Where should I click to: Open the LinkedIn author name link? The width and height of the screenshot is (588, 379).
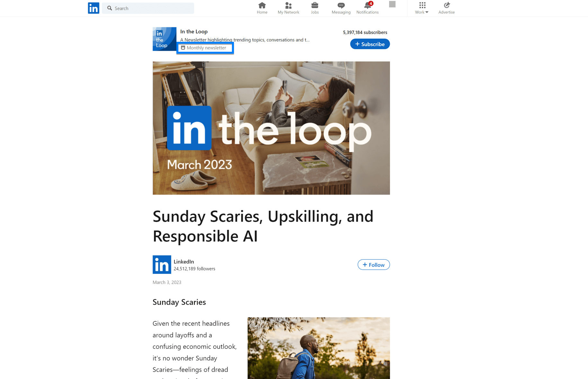point(184,262)
